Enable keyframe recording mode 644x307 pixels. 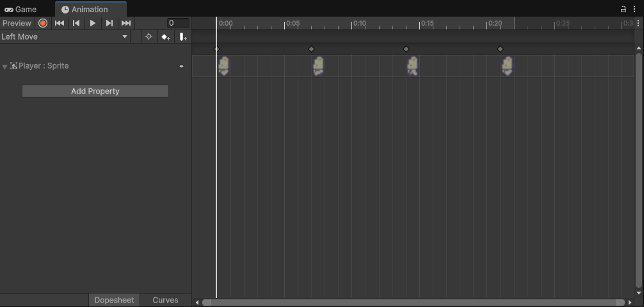[x=43, y=23]
